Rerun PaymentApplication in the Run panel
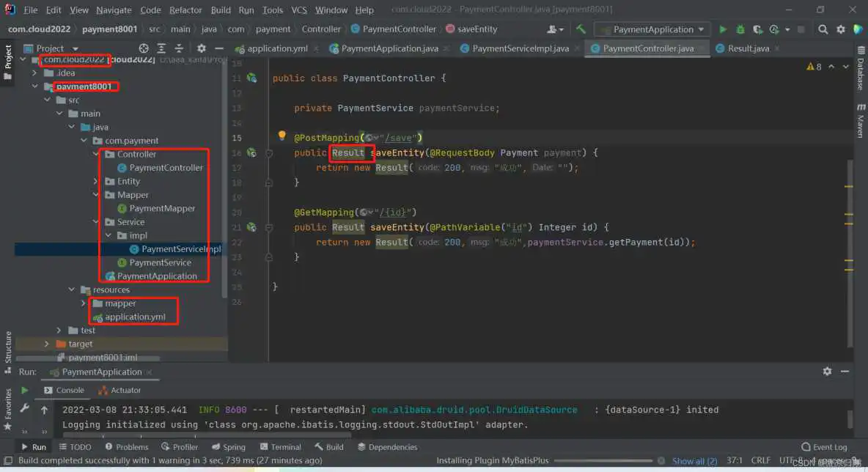 click(x=24, y=391)
